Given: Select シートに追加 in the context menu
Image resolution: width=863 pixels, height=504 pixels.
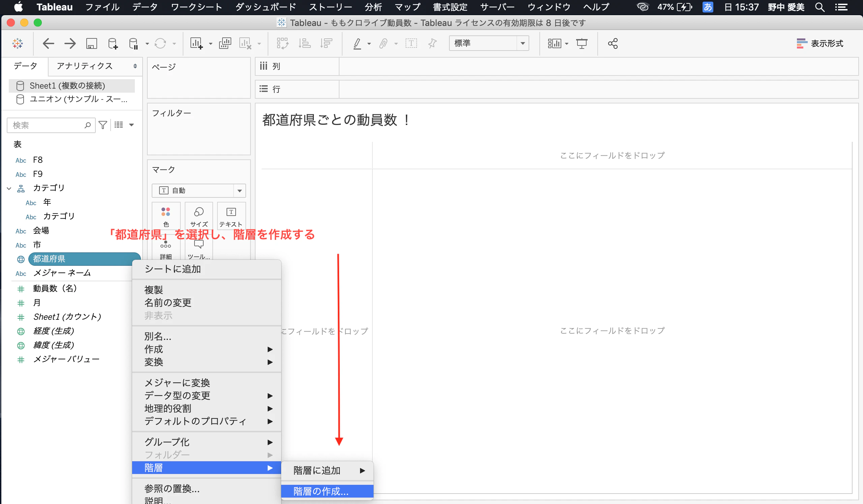Looking at the screenshot, I should tap(207, 269).
